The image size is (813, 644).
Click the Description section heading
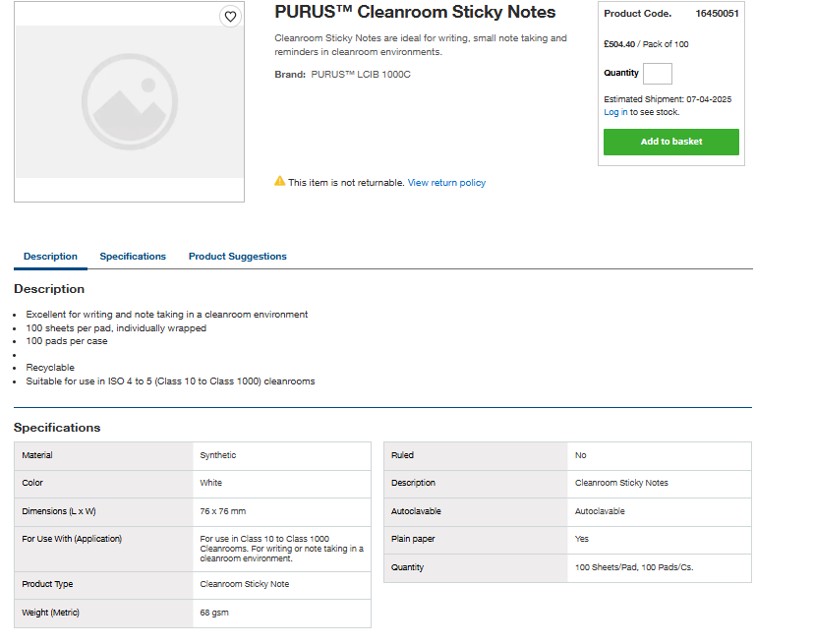[49, 289]
